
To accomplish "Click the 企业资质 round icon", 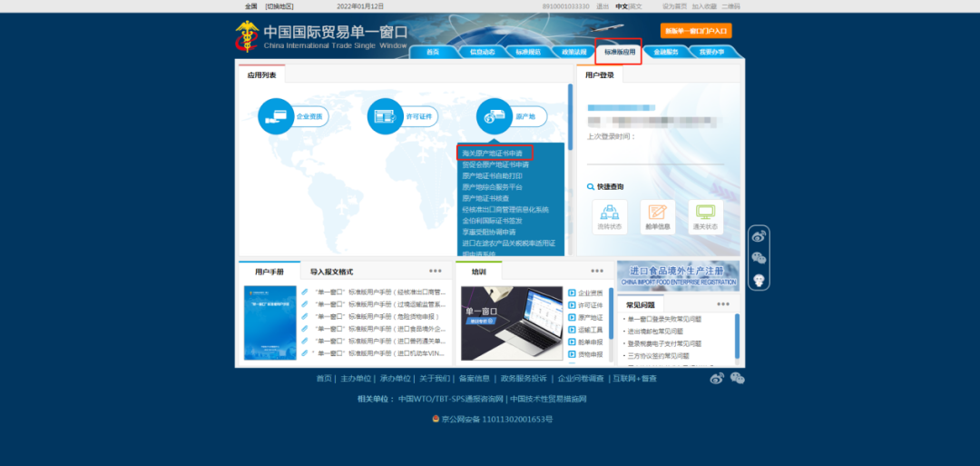I will point(276,116).
